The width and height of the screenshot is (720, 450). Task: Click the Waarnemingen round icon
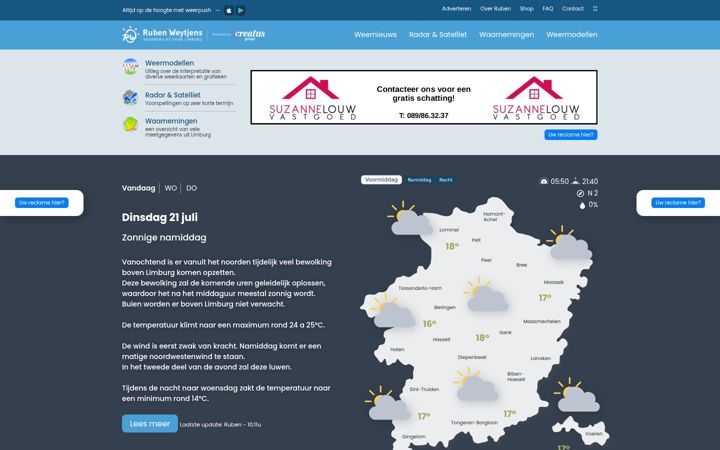tap(130, 124)
